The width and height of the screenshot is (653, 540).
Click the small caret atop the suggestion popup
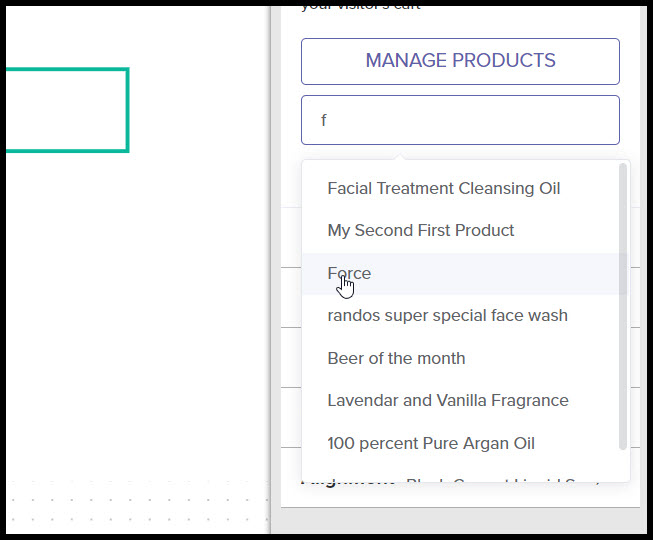coord(400,156)
